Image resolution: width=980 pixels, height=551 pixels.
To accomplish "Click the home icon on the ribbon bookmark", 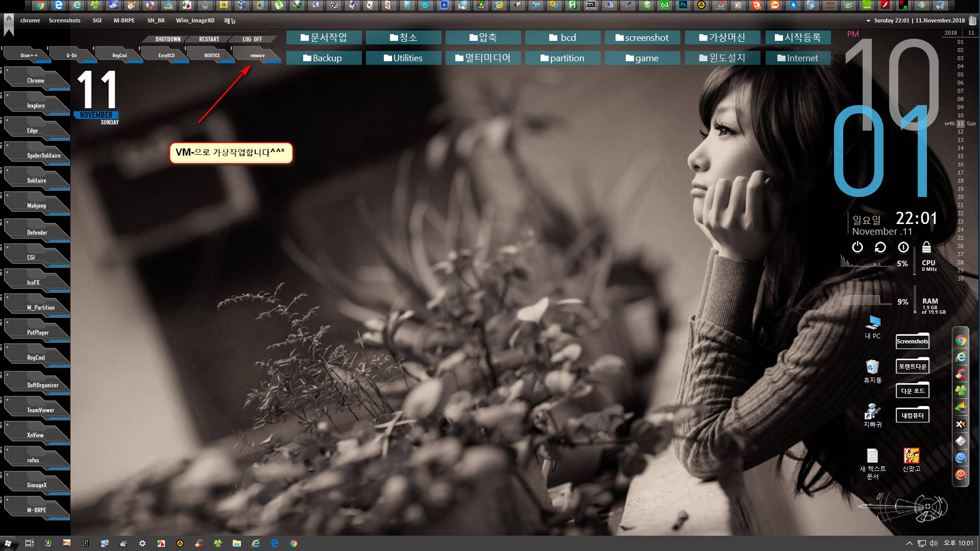I will [x=9, y=18].
